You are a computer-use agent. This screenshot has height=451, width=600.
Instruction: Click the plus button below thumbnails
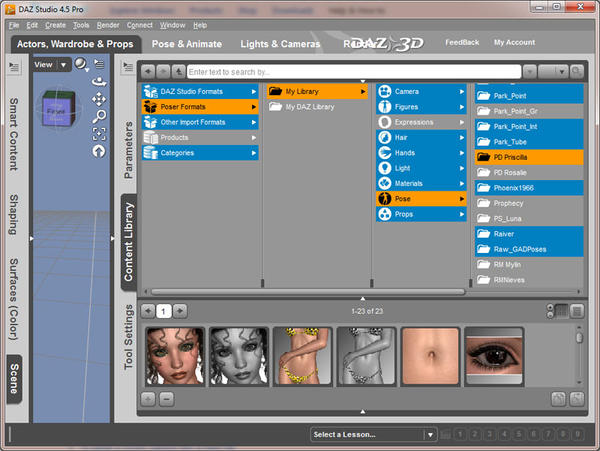pos(148,399)
